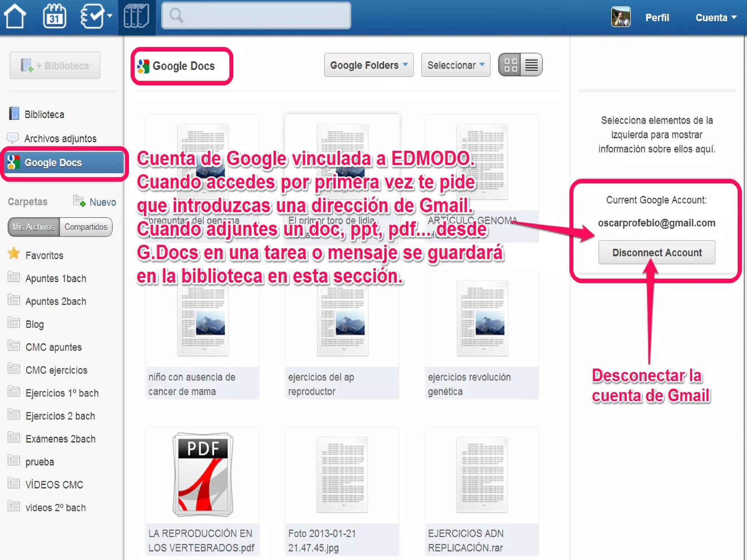Click the oscarprofebio@gmail.com account text
This screenshot has width=747, height=560.
(x=657, y=223)
